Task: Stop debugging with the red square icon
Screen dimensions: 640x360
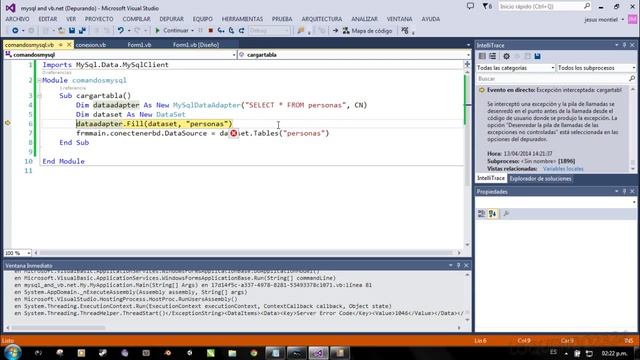Action: click(211, 31)
